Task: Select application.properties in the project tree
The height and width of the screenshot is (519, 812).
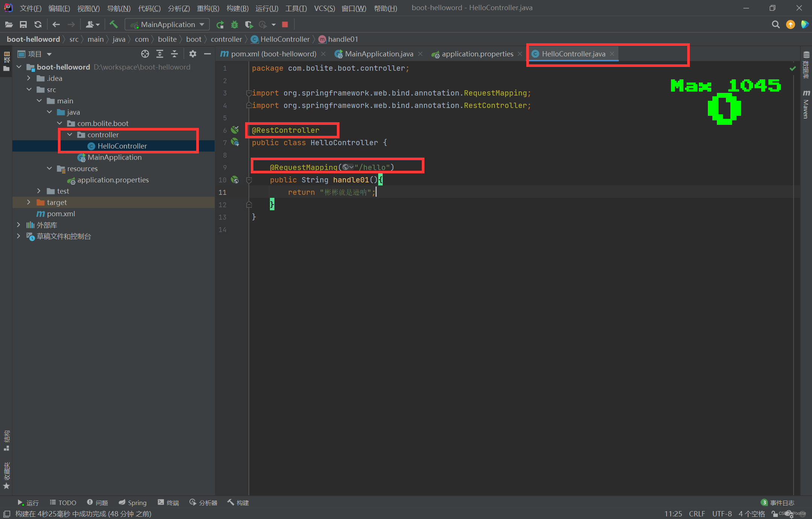Action: click(113, 180)
